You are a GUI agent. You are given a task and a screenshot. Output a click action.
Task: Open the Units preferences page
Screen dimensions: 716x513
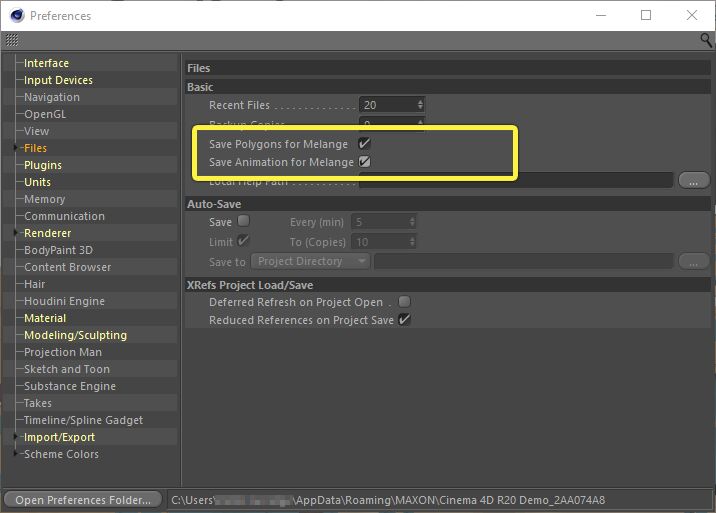coord(37,182)
